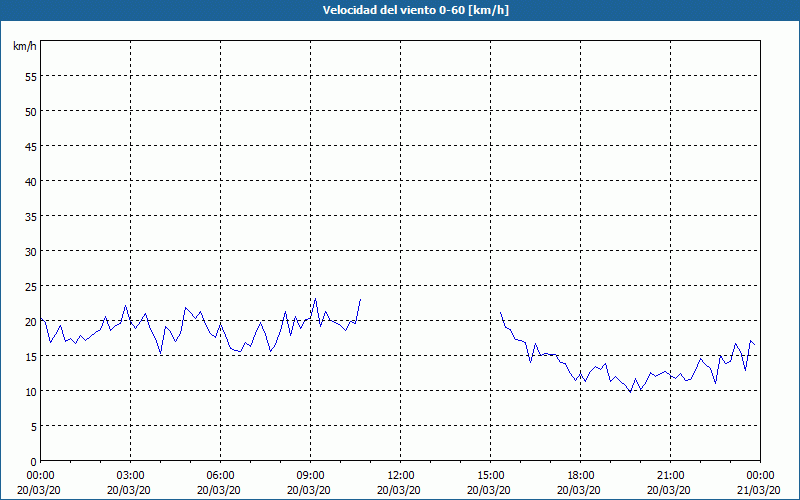Click the chart title 'Velocidad del viento 0-60 [km/h]'

tap(416, 10)
